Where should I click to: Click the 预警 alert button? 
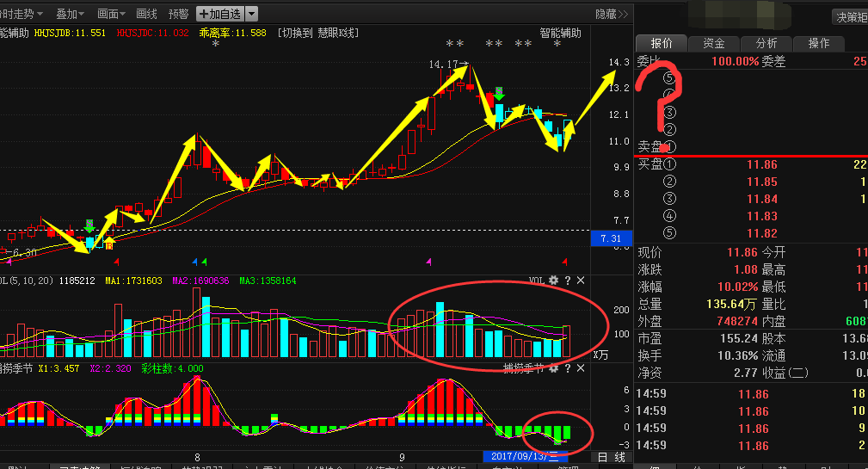click(x=178, y=14)
